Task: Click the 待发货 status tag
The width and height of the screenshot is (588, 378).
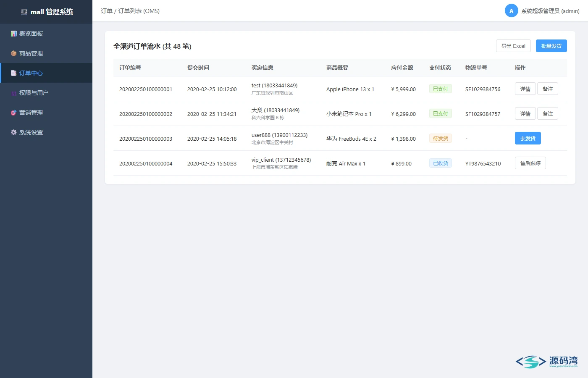Action: [x=441, y=138]
